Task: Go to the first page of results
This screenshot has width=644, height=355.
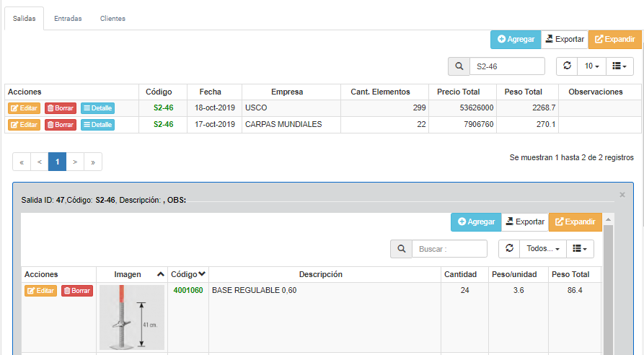Action: [22, 162]
